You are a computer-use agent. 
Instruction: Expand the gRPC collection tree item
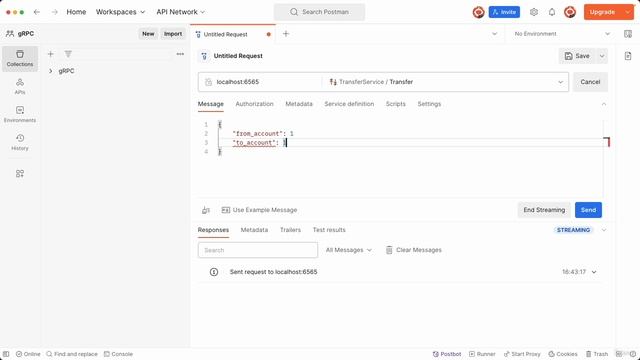click(51, 71)
